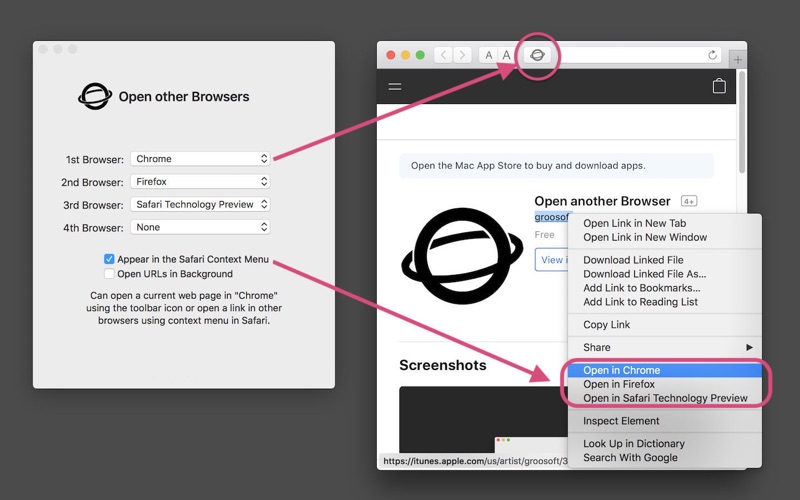
Task: Toggle Appear in the Safari Context Menu checkbox
Action: 109,259
